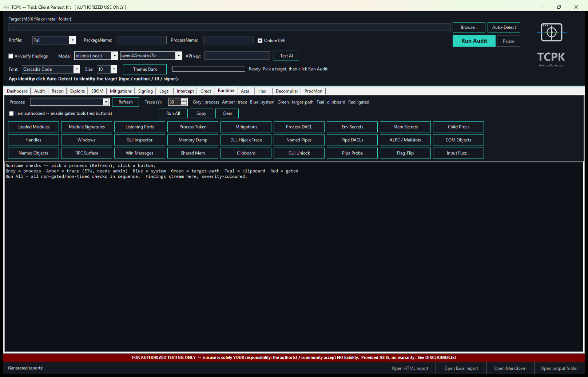Click the Test AI button
Viewport: 588px width, 377px height.
[286, 56]
